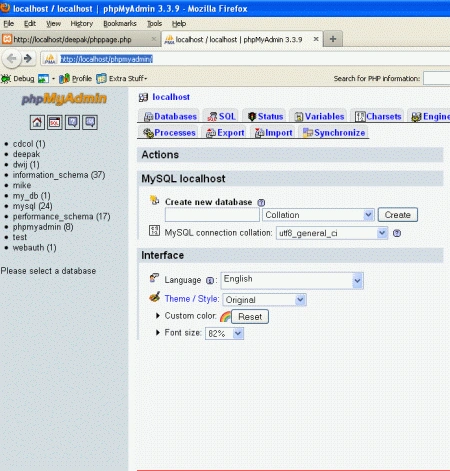Click the info icon next to Language
The width and height of the screenshot is (450, 471).
[x=210, y=281]
